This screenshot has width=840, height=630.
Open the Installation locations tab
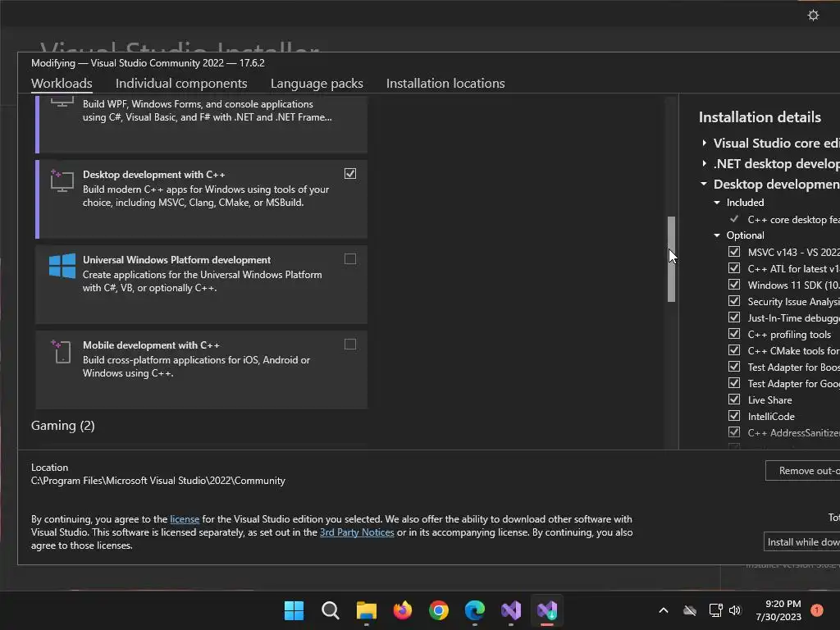pos(445,84)
